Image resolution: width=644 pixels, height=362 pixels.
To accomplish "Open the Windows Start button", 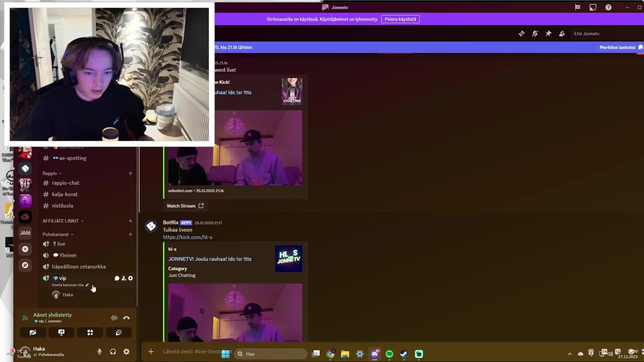I will [x=225, y=354].
